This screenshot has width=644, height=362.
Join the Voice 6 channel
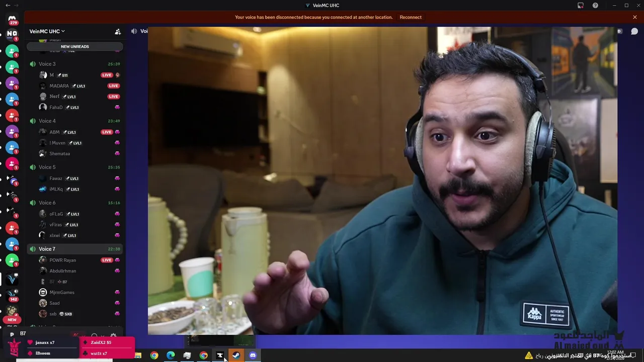[74, 203]
